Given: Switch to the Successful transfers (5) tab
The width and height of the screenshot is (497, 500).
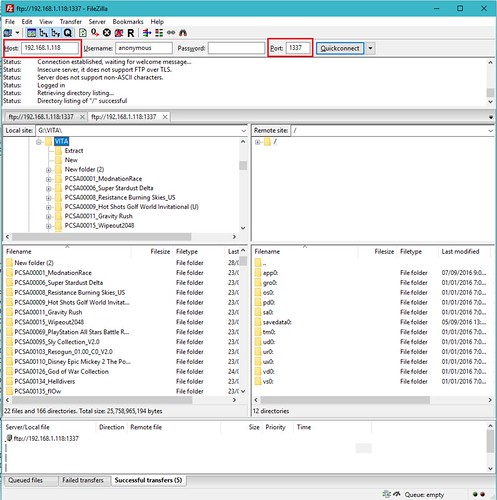Looking at the screenshot, I should pos(148,480).
